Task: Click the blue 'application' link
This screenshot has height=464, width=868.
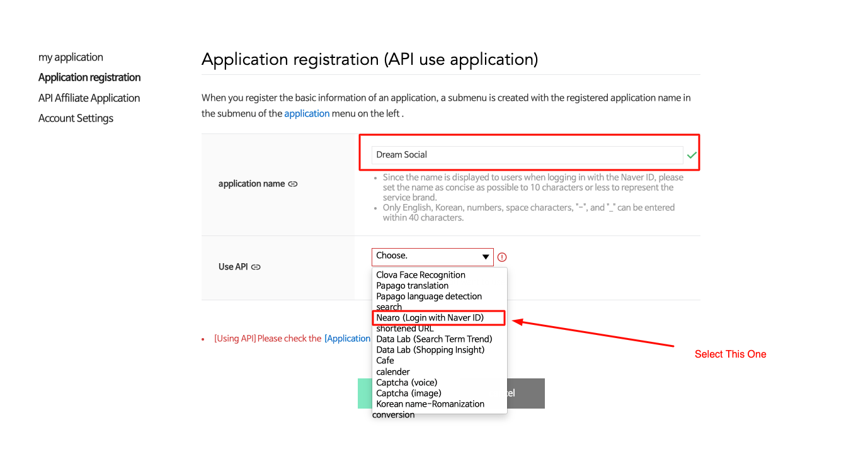Action: tap(307, 114)
